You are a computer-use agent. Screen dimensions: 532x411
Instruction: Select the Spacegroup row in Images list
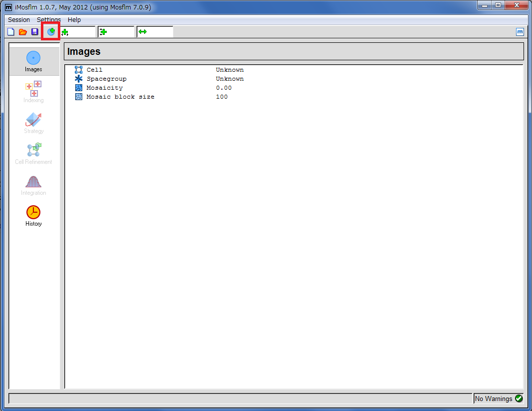pyautogui.click(x=107, y=79)
